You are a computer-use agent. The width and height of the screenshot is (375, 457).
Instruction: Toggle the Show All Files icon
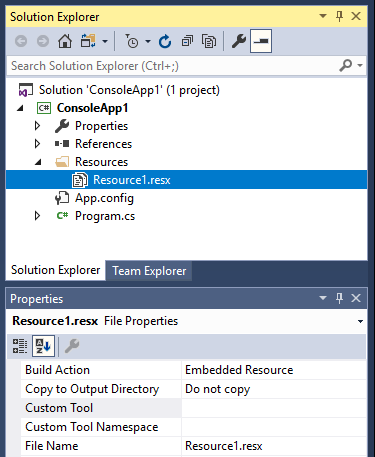pyautogui.click(x=209, y=41)
